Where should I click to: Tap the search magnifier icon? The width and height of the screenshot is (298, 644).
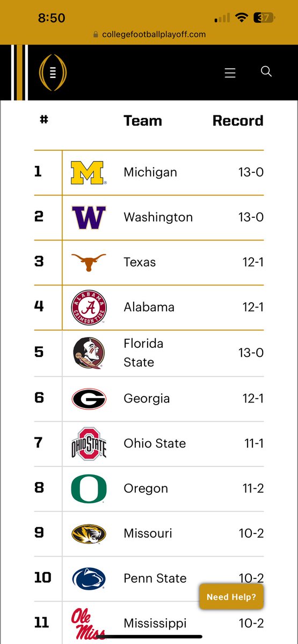point(266,71)
